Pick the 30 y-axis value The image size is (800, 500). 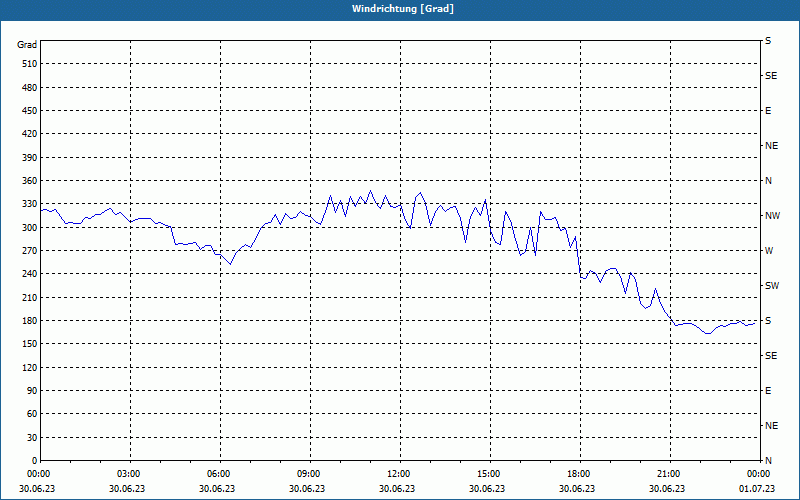click(32, 437)
